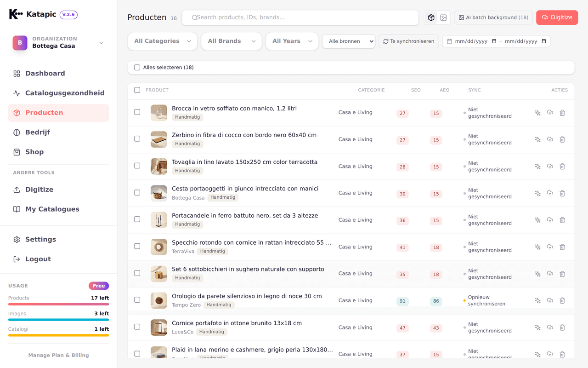
Task: Open the end date calendar picker
Action: point(544,41)
